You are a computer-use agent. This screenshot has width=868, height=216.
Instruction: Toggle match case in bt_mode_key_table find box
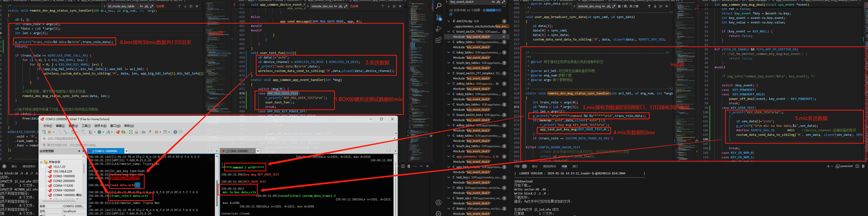141,6
